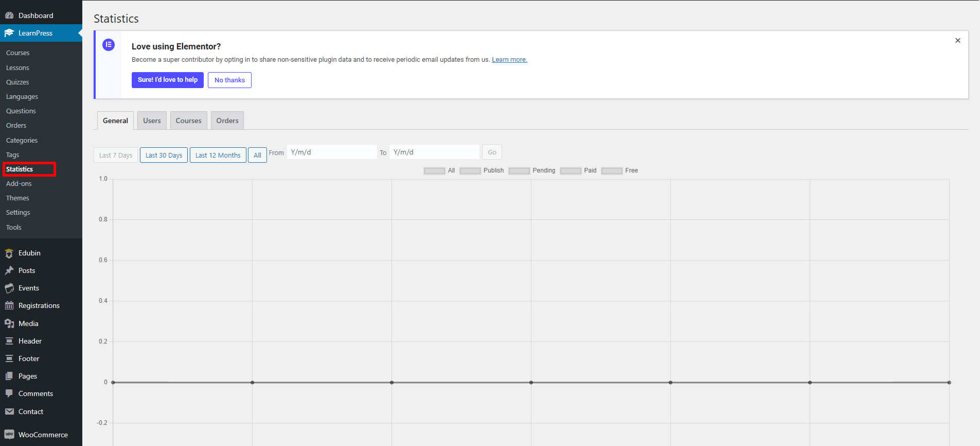This screenshot has height=446, width=980.
Task: Click the Dashboard gauge icon
Action: (x=9, y=15)
